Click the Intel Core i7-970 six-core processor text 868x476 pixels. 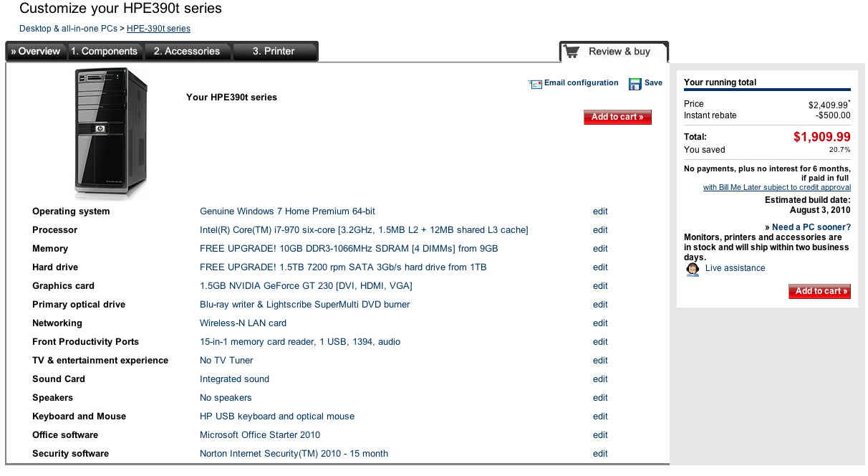364,230
